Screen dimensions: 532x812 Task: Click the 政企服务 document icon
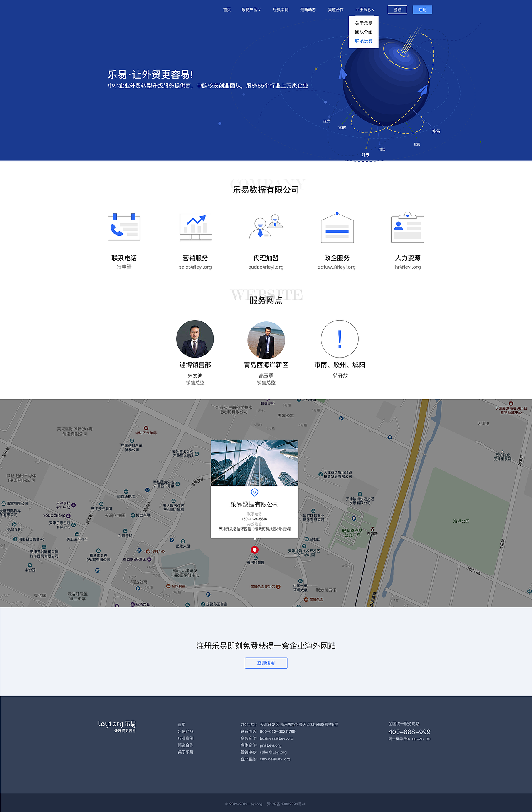(337, 227)
